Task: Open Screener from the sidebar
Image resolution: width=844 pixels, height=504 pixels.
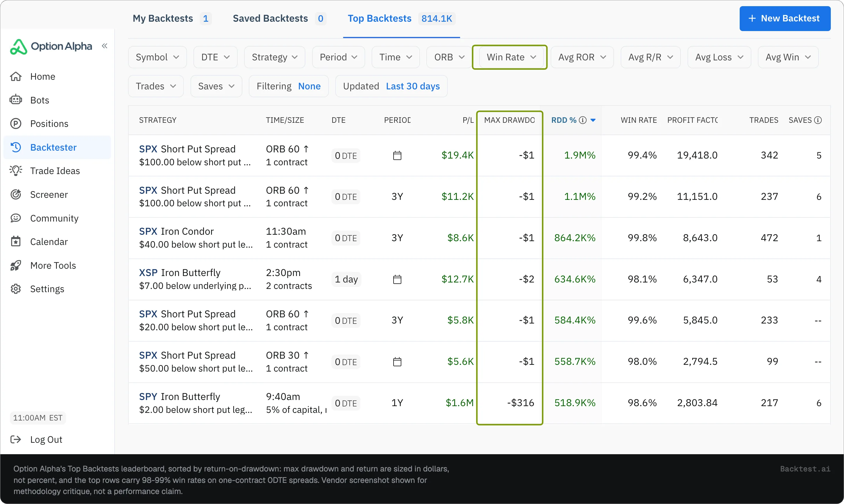Action: pyautogui.click(x=57, y=194)
